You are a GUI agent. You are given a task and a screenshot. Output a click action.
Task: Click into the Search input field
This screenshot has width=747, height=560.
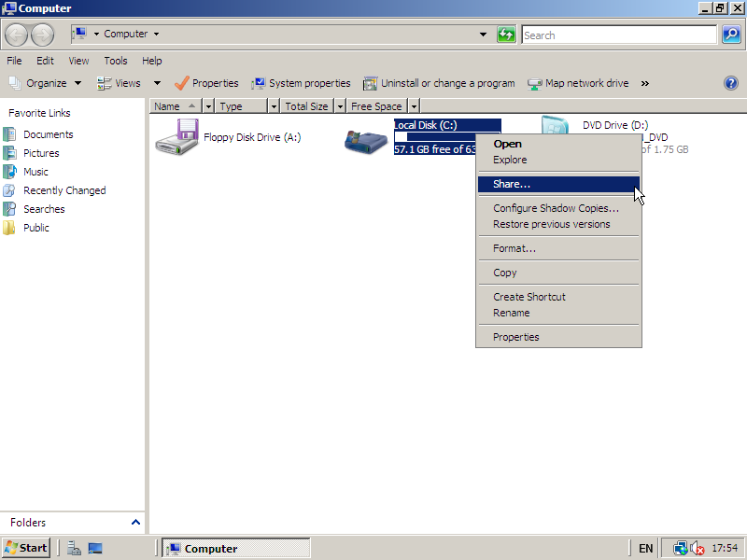618,35
